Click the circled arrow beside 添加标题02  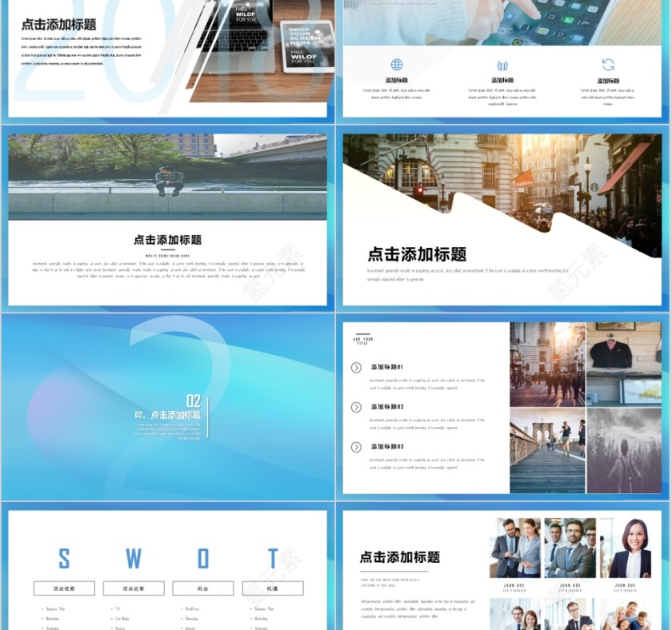click(356, 408)
